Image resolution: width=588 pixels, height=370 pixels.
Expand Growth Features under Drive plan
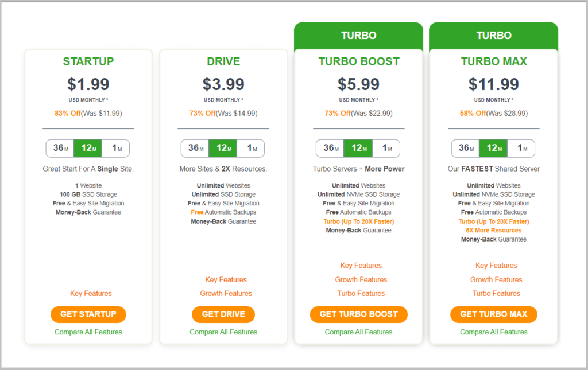tap(226, 293)
